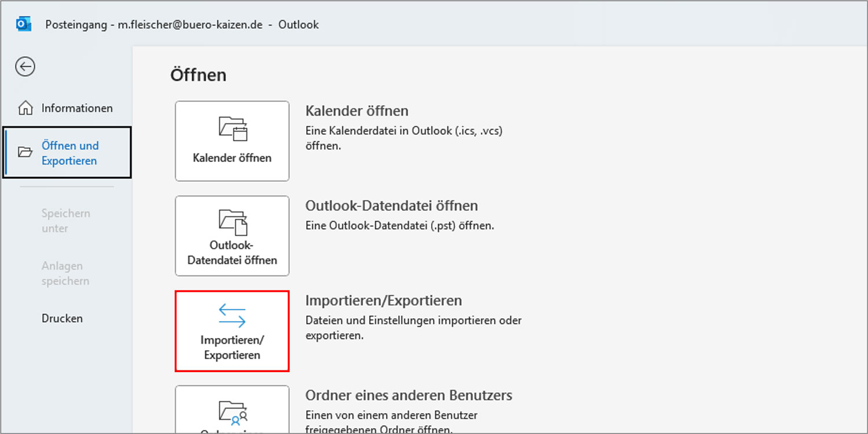Screen dimensions: 868x434
Task: Select Anlagen speichern
Action: pyautogui.click(x=62, y=273)
